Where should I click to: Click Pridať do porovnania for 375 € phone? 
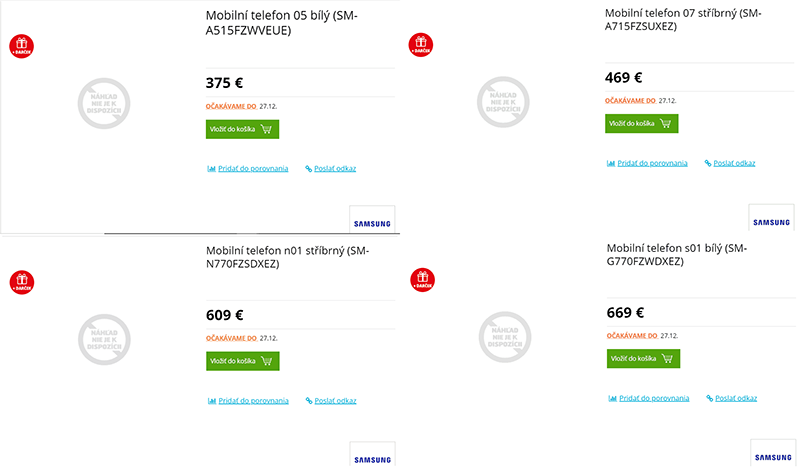[x=247, y=168]
